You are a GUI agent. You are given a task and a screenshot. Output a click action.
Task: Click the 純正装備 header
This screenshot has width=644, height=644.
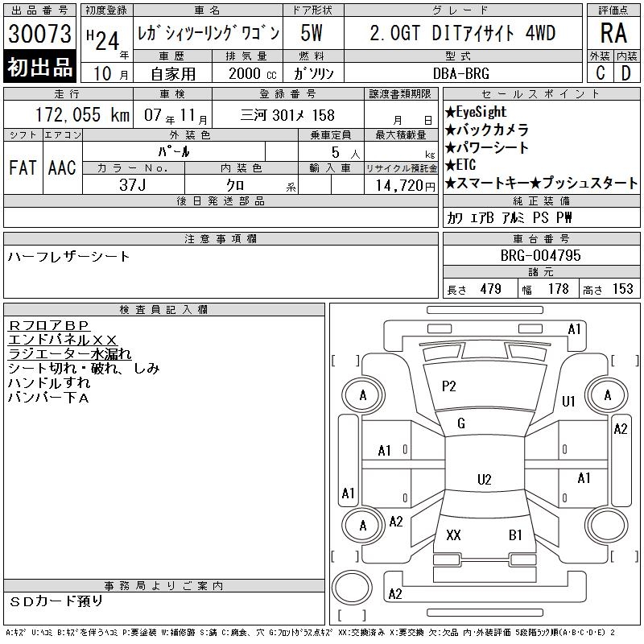tap(541, 201)
